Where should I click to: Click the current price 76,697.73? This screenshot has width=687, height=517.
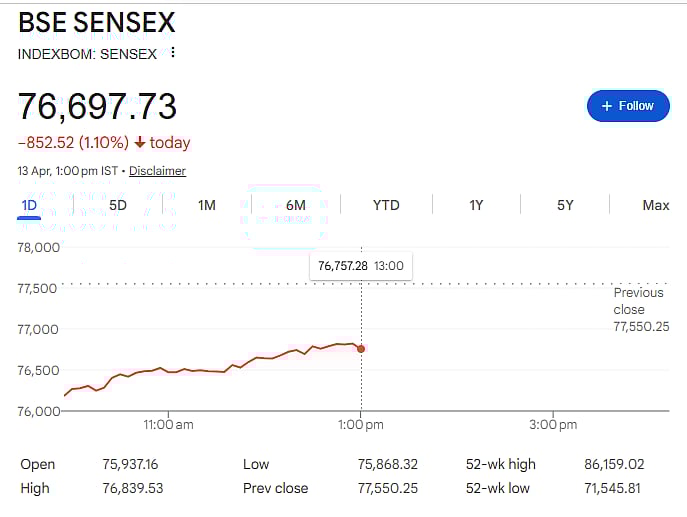[98, 106]
